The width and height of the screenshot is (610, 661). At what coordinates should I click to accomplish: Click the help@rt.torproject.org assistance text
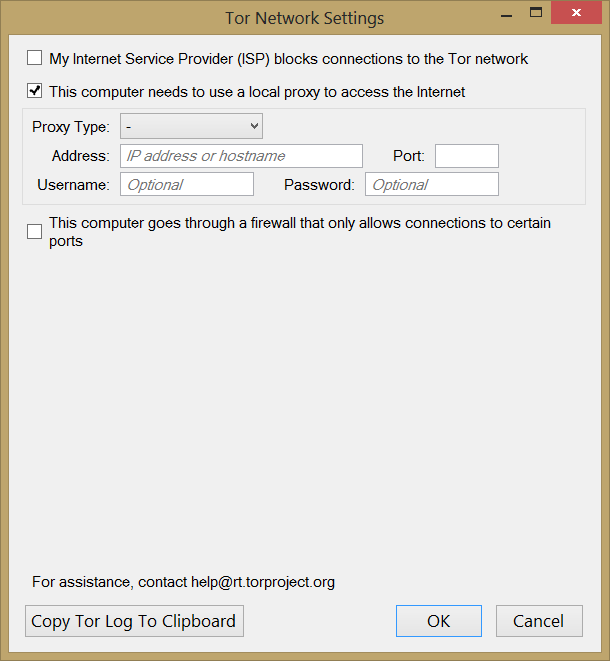(262, 581)
